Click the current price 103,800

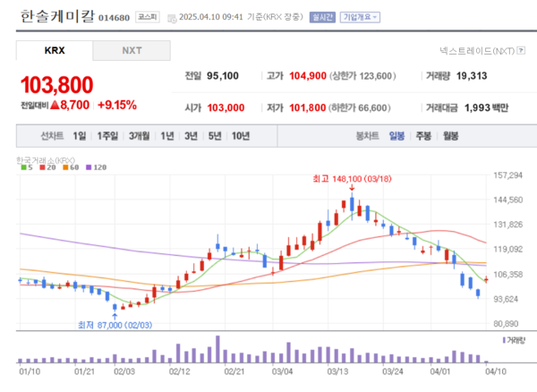click(57, 85)
